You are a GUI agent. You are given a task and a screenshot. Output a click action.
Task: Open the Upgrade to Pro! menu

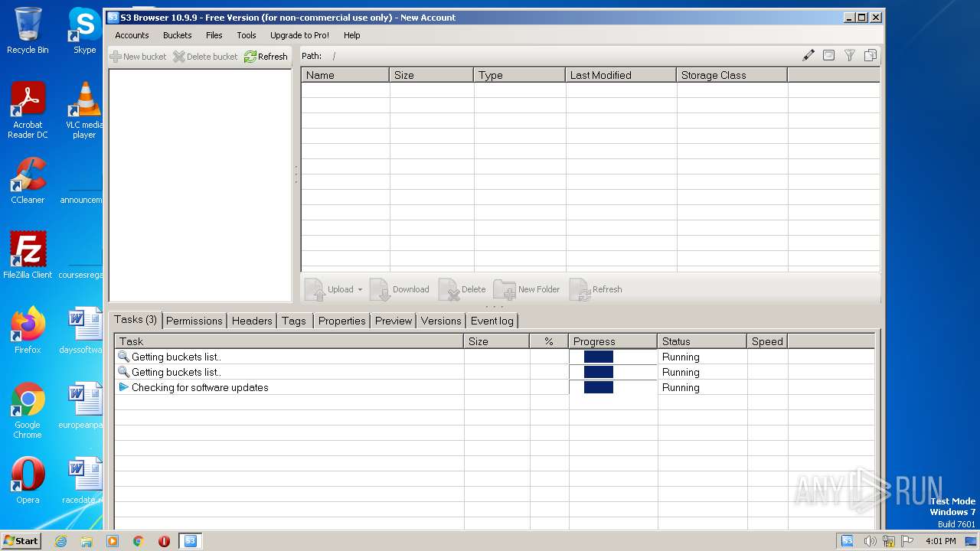299,35
